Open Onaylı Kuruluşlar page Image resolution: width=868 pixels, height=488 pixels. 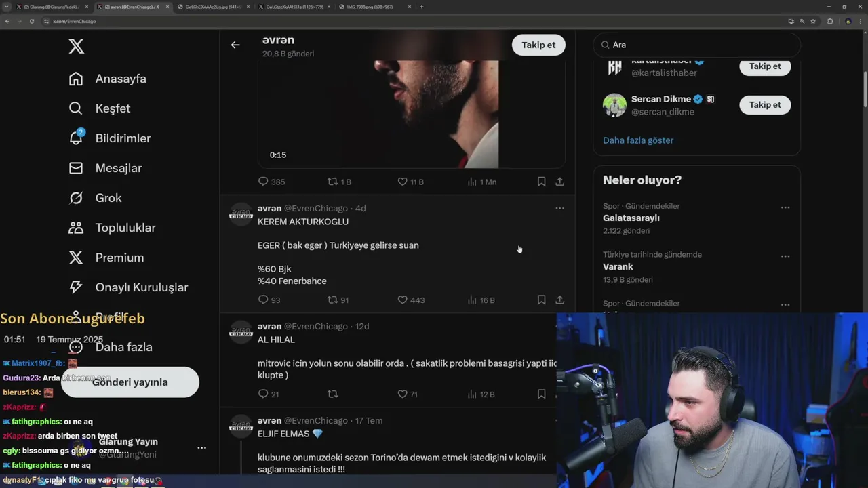(x=128, y=287)
